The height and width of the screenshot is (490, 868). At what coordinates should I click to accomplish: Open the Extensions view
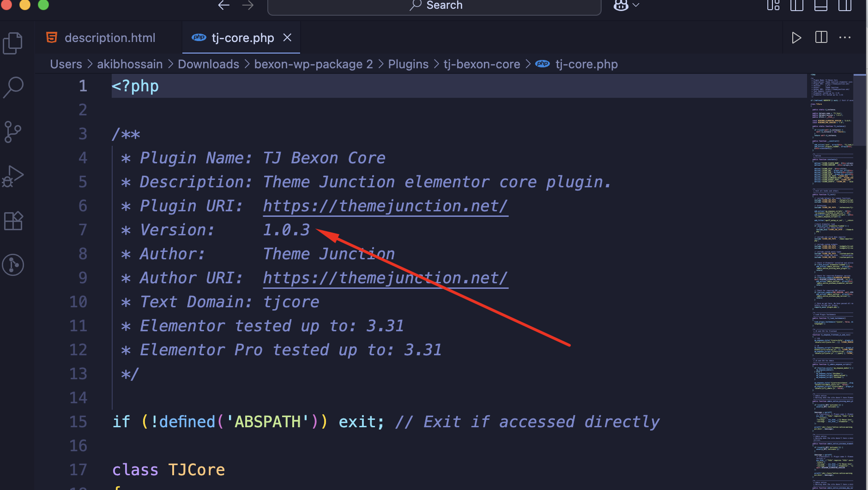(x=13, y=221)
